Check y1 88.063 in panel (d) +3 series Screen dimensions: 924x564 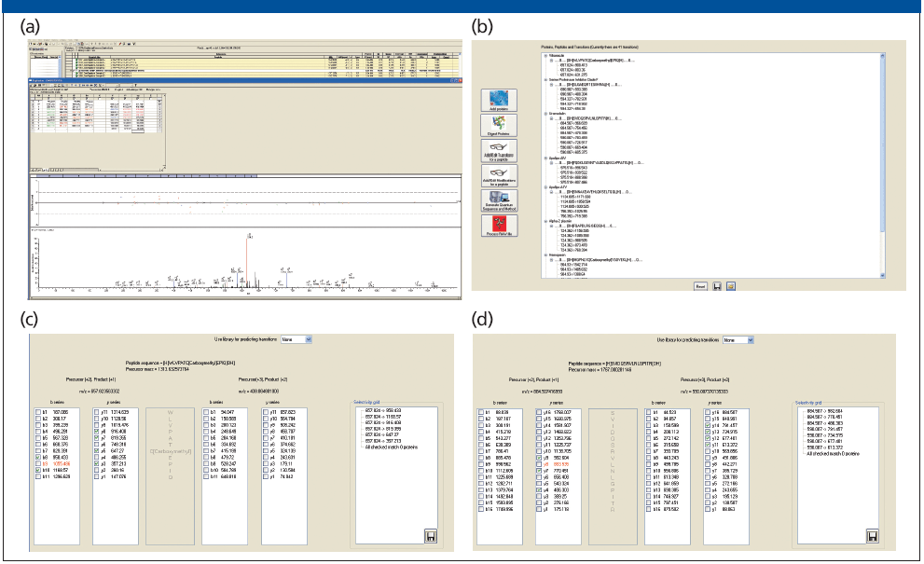(708, 509)
